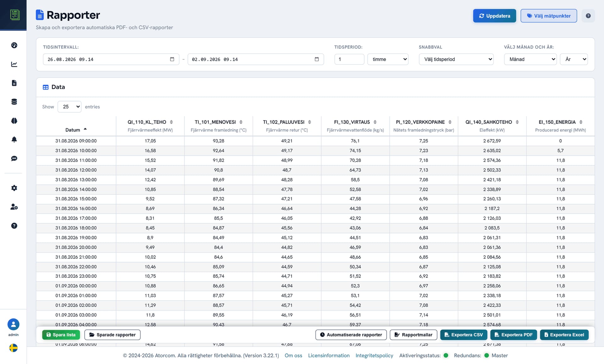Screen dimensions: 604x364
Task: Open the Licensinformation link
Action: pyautogui.click(x=329, y=356)
